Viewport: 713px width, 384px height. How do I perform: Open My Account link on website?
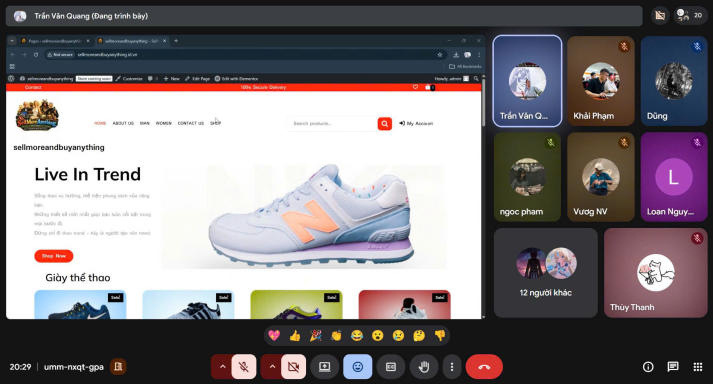[x=416, y=123]
